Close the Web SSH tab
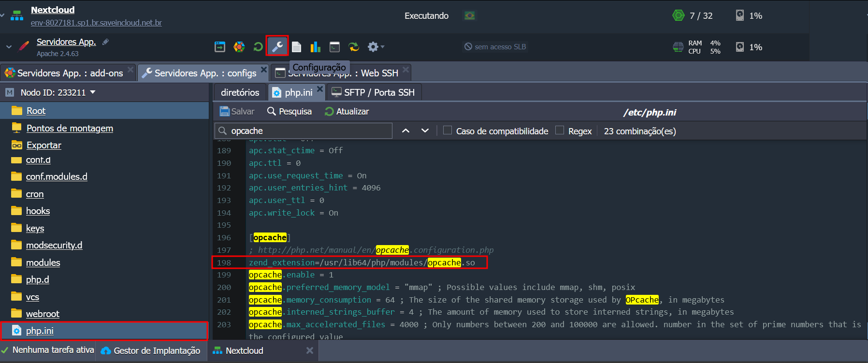Image resolution: width=868 pixels, height=363 pixels. 406,70
